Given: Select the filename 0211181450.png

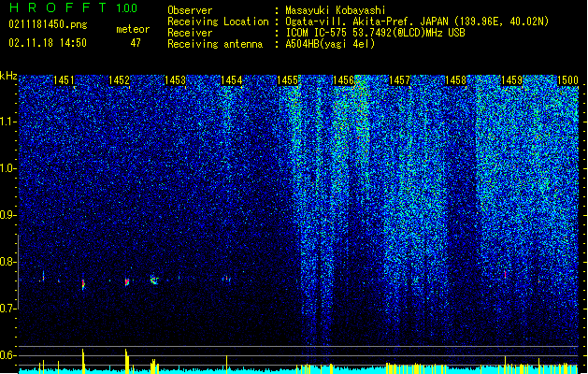Looking at the screenshot, I should click(x=48, y=24).
